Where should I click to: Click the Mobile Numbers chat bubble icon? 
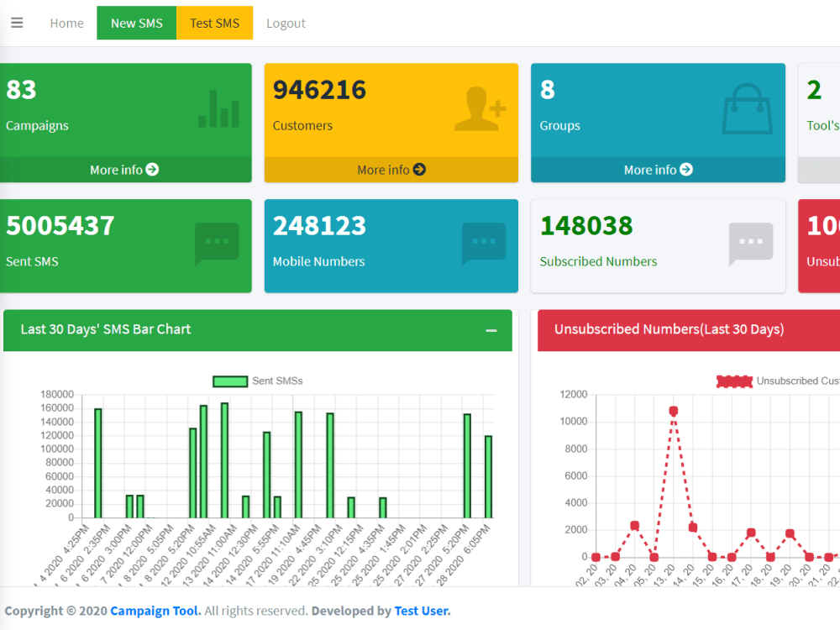484,244
